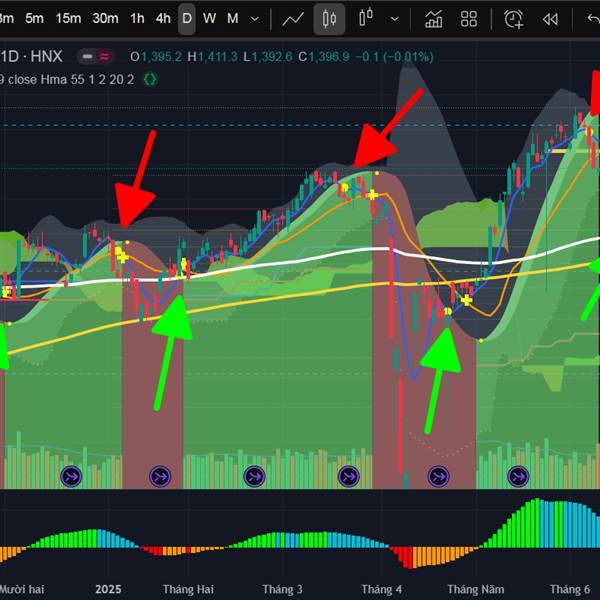The image size is (600, 600).
Task: Click the 'close Hma 55 1 2 20 2' indicator label
Action: click(71, 80)
